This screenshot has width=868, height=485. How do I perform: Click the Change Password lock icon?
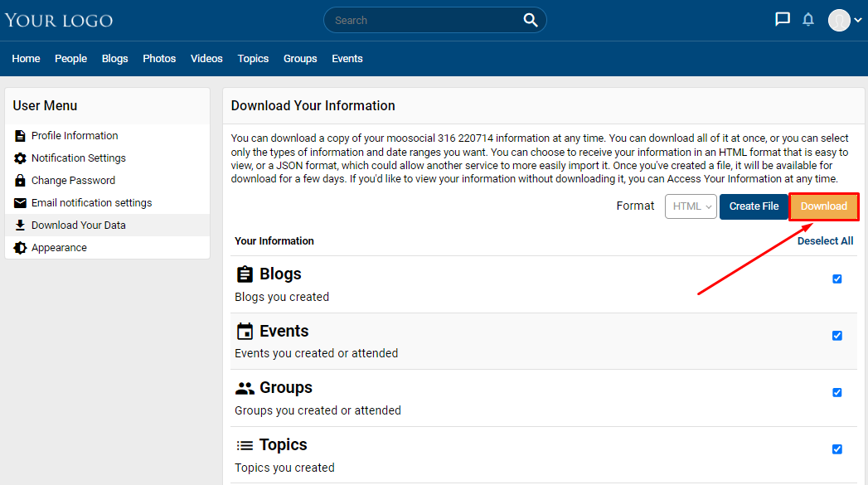tap(20, 181)
